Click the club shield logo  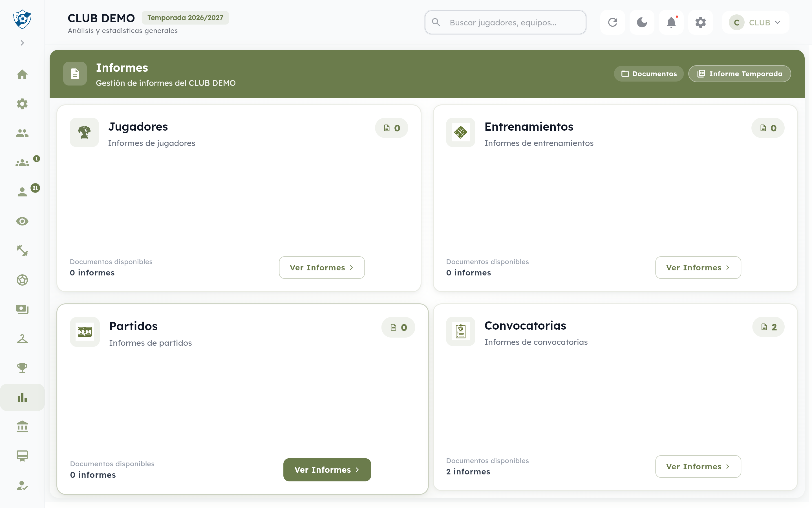click(x=22, y=19)
